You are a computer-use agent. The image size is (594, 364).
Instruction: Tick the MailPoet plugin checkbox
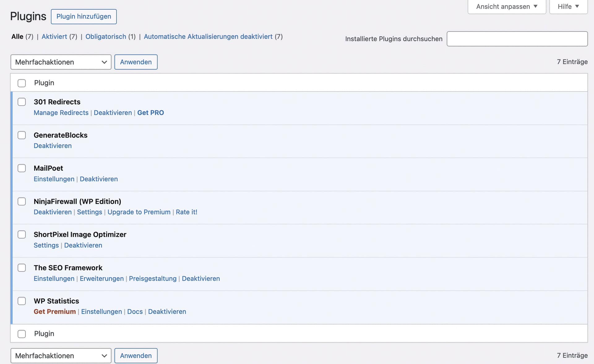pos(22,168)
